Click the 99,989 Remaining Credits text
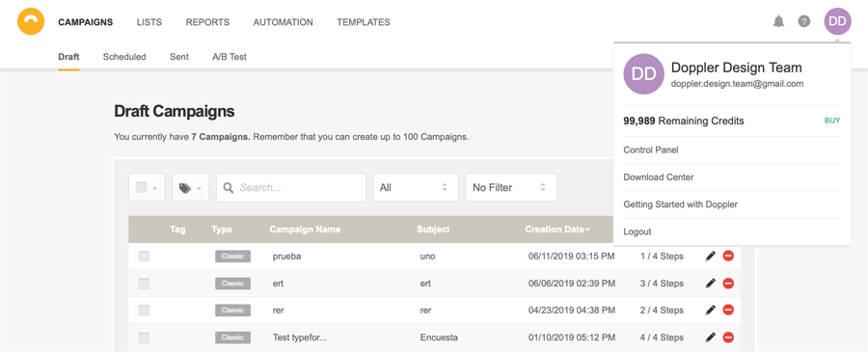 point(684,121)
